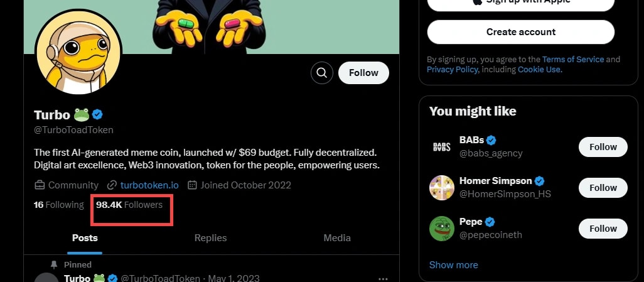The width and height of the screenshot is (644, 282).
Task: Follow the BABs account
Action: [x=603, y=147]
